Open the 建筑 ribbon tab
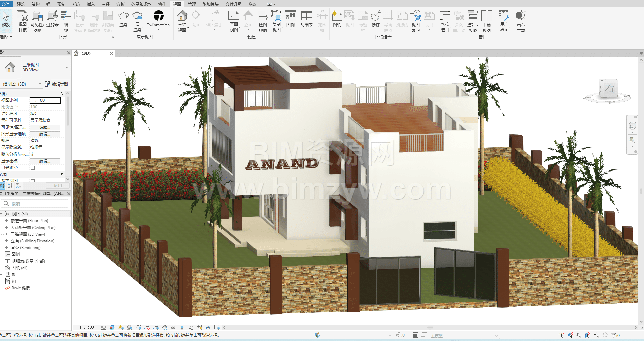This screenshot has height=341, width=644. 21,4
